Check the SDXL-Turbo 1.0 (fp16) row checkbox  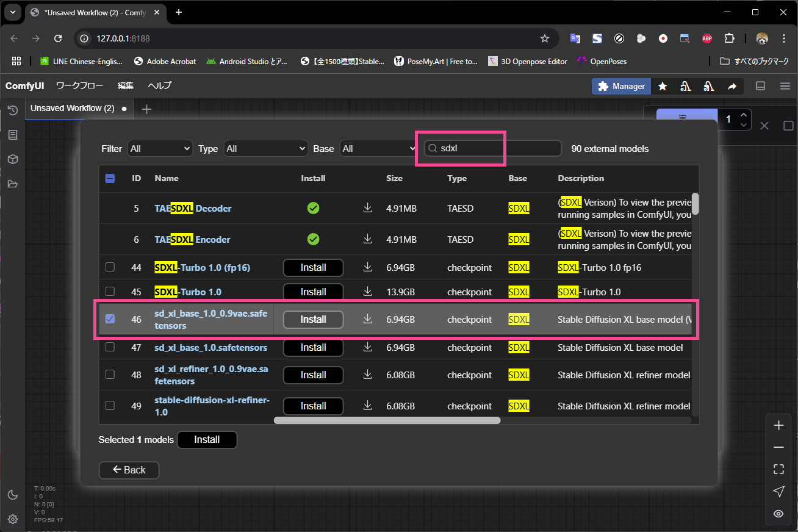pos(110,267)
